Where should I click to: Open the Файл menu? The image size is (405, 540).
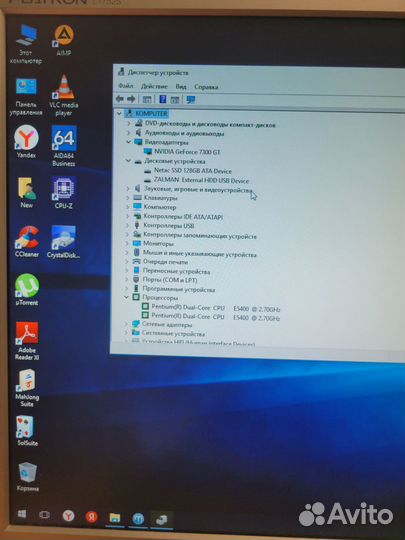pyautogui.click(x=126, y=86)
